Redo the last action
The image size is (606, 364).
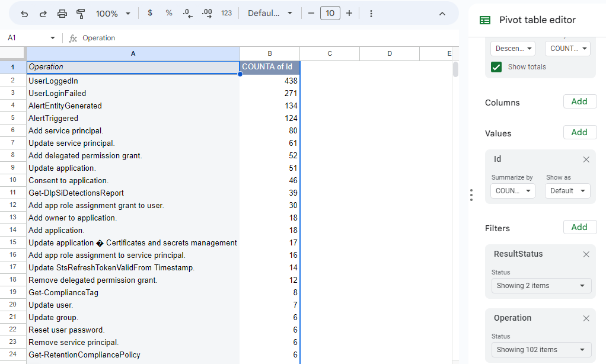coord(43,12)
